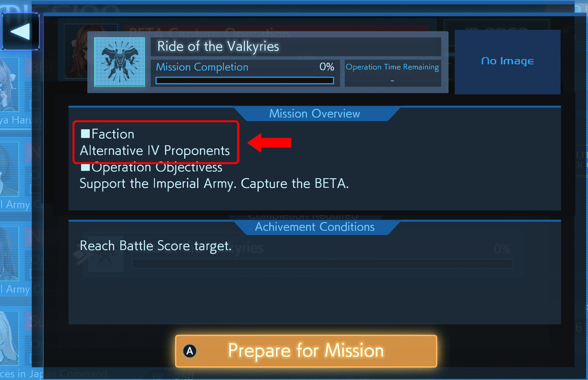This screenshot has width=588, height=380.
Task: Click the Support the Imperial Army objective text
Action: coord(214,184)
